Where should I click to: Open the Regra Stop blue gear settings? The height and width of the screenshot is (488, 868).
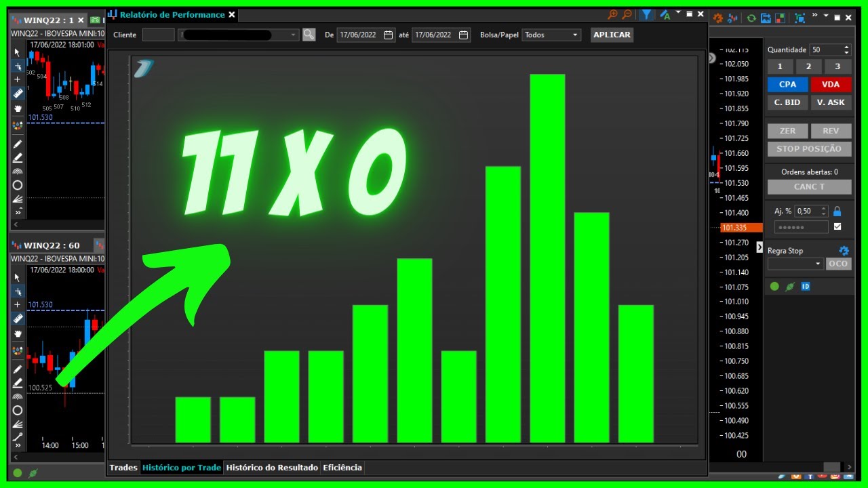(x=844, y=251)
